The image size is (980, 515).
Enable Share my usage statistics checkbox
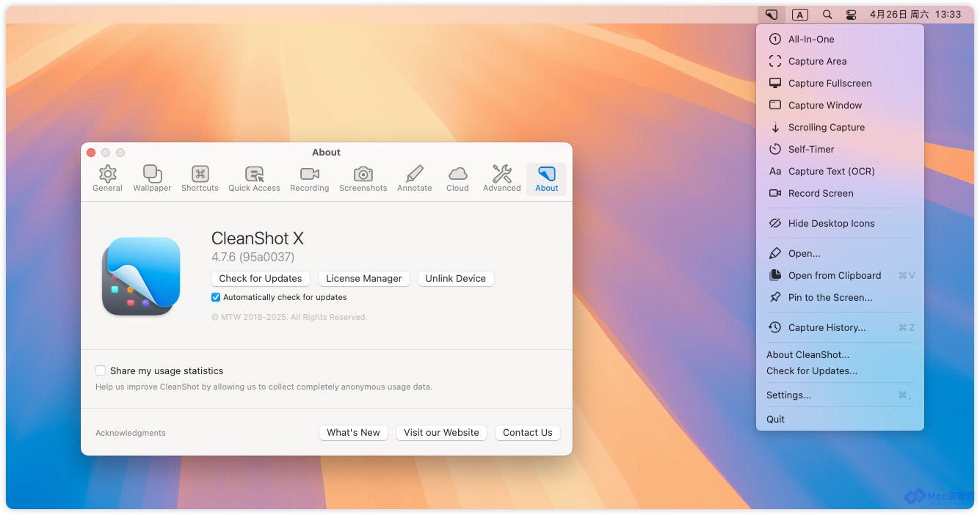coord(101,370)
